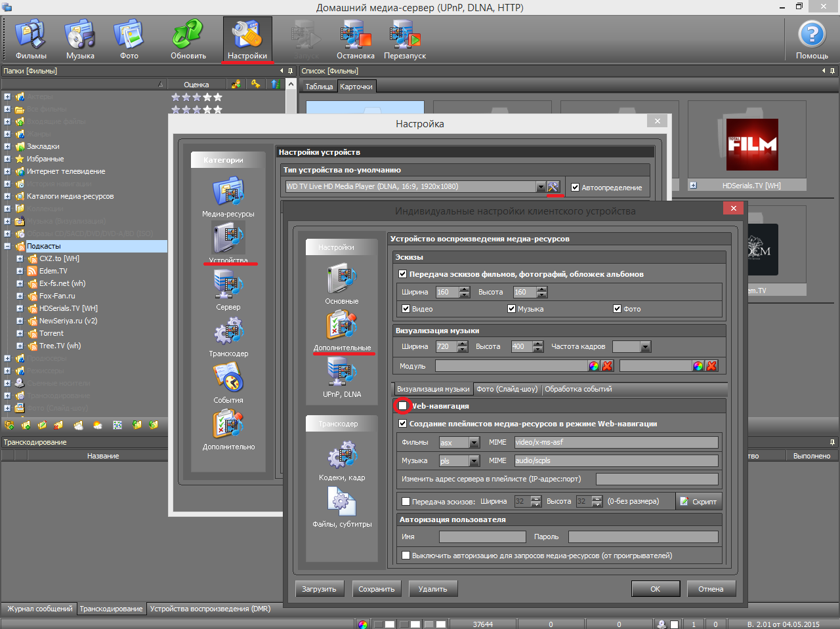The height and width of the screenshot is (629, 840).
Task: Select the Кодеки, кадр transcoder icon
Action: [x=341, y=456]
